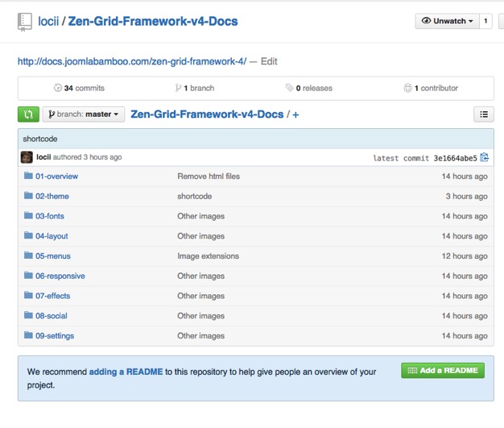Click the 3 hours ago timestamp in 02-theme row

click(x=466, y=197)
